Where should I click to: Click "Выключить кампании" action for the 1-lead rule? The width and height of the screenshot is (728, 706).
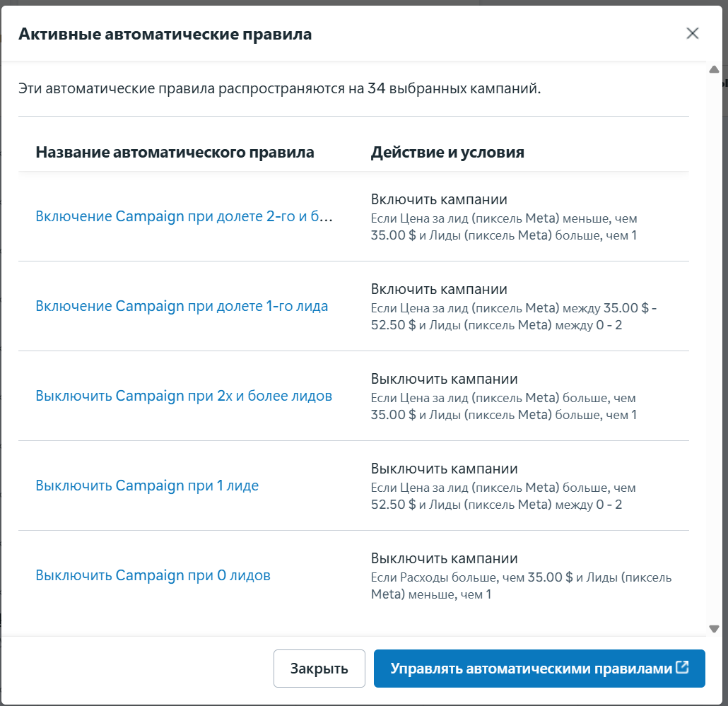click(x=444, y=469)
